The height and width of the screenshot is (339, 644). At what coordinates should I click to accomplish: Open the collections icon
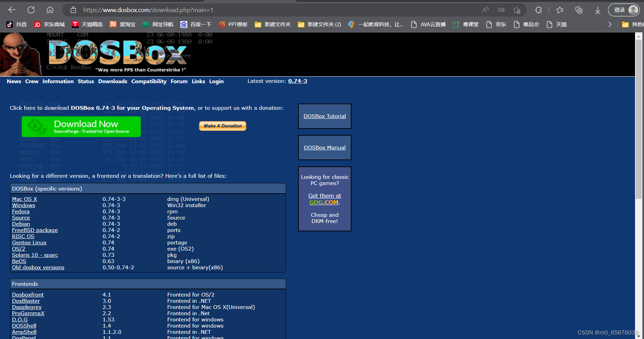point(579,10)
